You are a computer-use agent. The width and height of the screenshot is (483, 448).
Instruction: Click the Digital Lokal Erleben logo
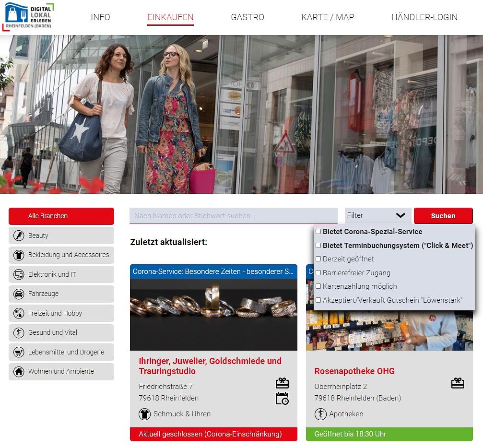(x=29, y=17)
